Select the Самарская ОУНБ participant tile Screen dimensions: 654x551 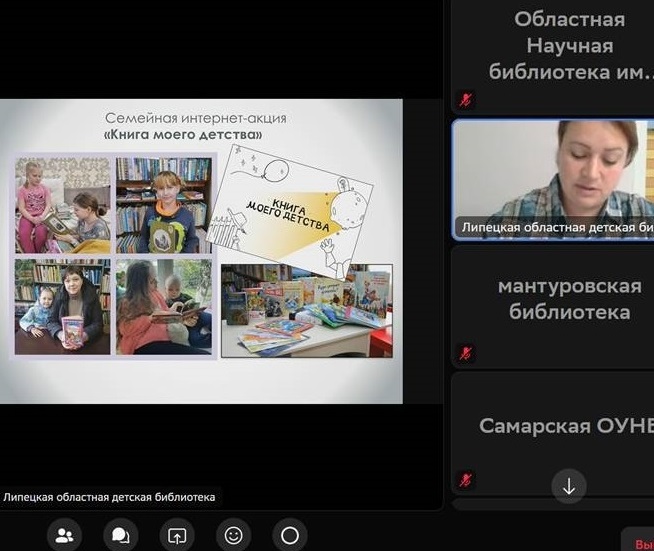click(553, 433)
